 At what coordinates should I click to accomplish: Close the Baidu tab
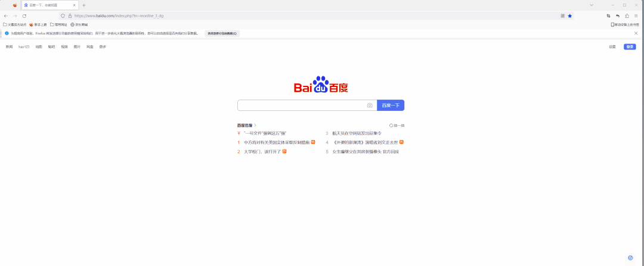75,5
